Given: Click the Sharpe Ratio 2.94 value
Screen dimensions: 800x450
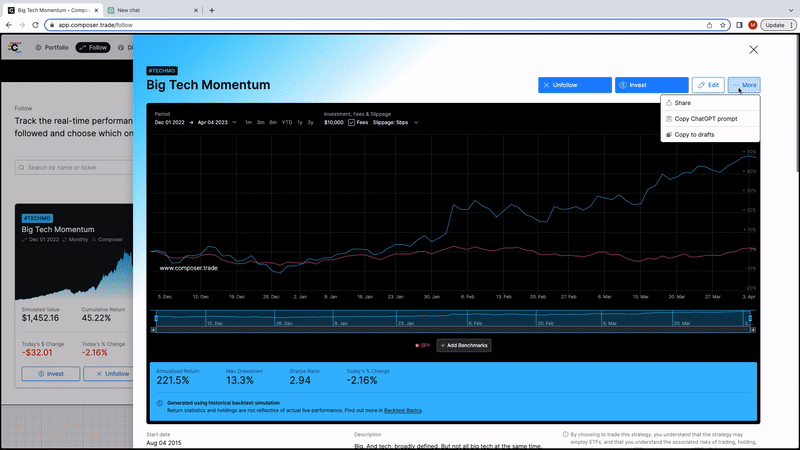Looking at the screenshot, I should [300, 381].
